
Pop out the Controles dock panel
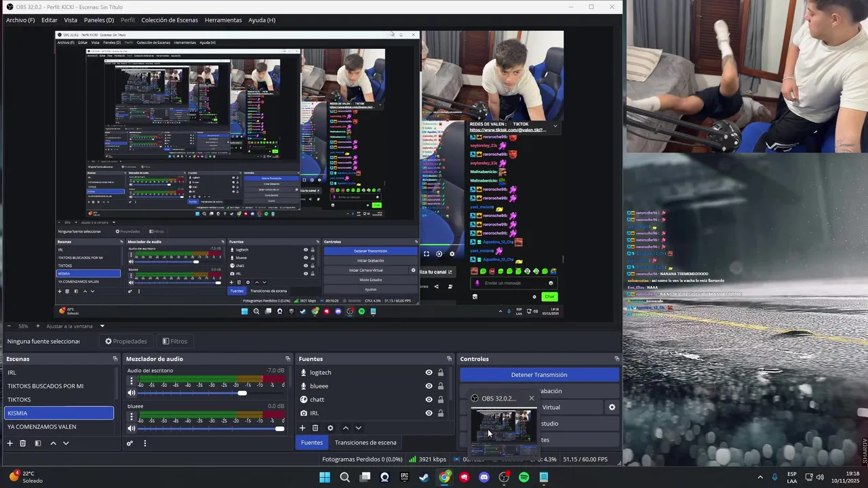pyautogui.click(x=617, y=359)
